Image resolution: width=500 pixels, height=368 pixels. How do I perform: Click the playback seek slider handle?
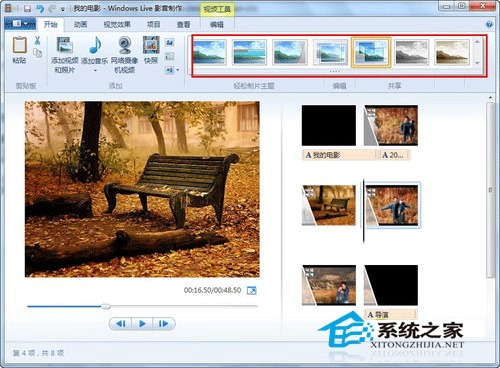point(106,306)
